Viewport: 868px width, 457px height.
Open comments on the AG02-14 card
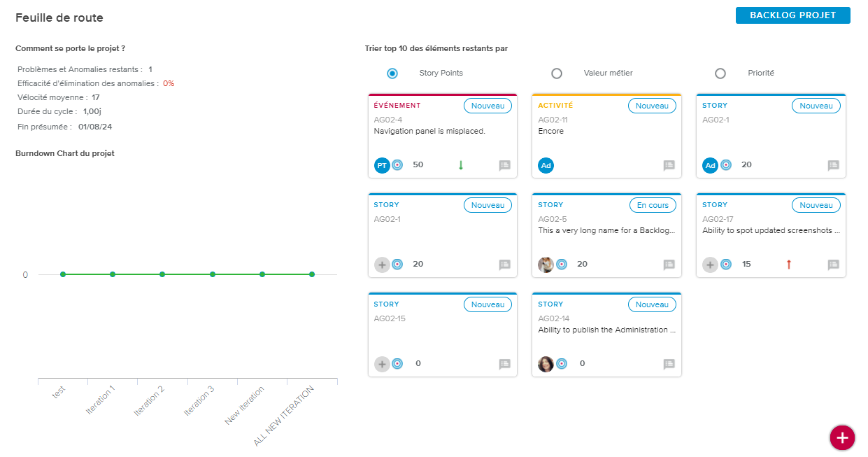coord(669,364)
